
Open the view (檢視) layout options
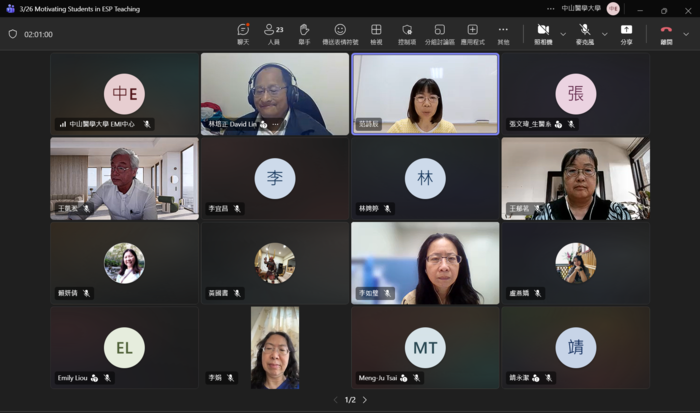click(376, 33)
